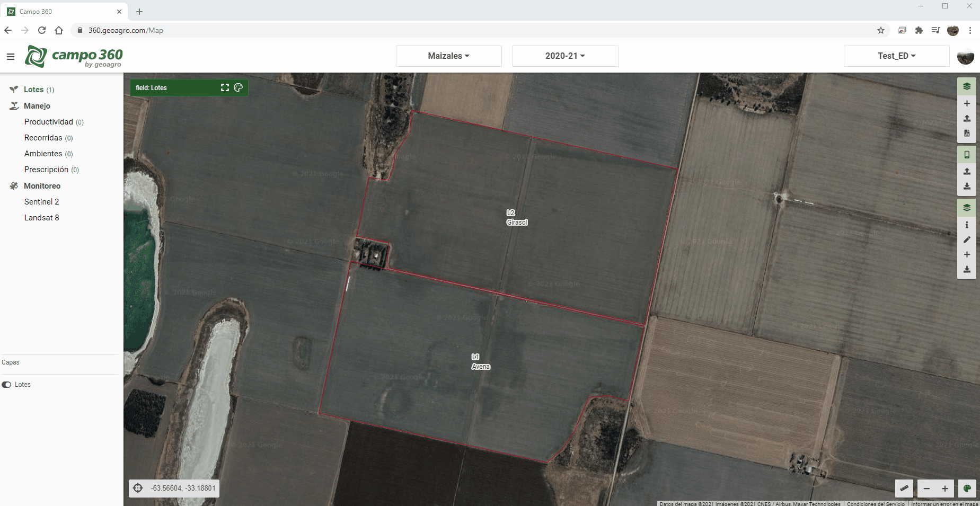Open a new browser tab
This screenshot has width=980, height=506.
pos(139,12)
